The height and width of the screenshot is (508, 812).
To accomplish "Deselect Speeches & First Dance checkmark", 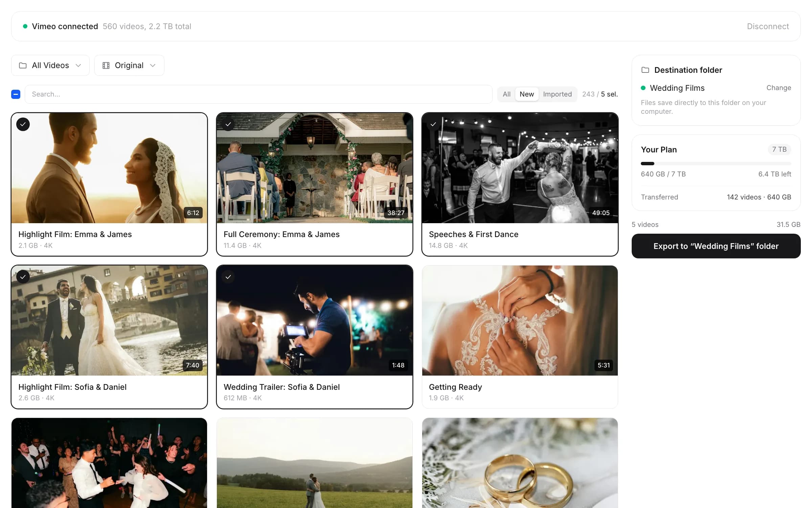I will pyautogui.click(x=433, y=124).
